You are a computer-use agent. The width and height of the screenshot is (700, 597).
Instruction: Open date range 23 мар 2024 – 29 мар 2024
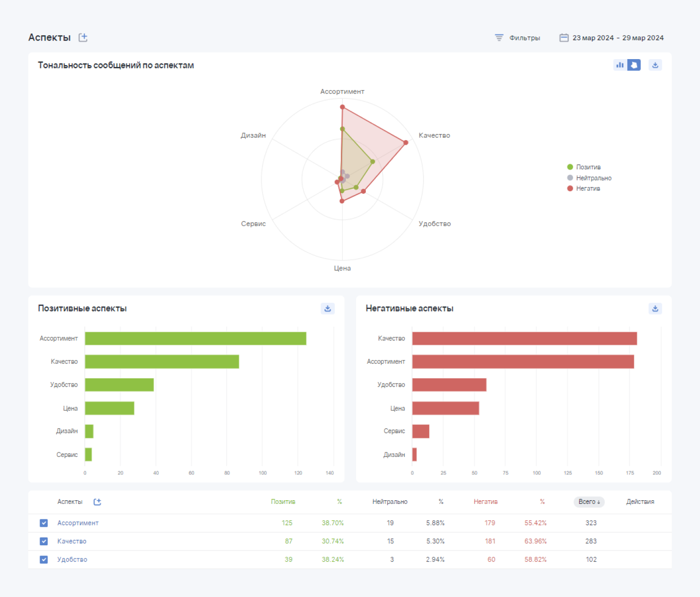tap(618, 38)
